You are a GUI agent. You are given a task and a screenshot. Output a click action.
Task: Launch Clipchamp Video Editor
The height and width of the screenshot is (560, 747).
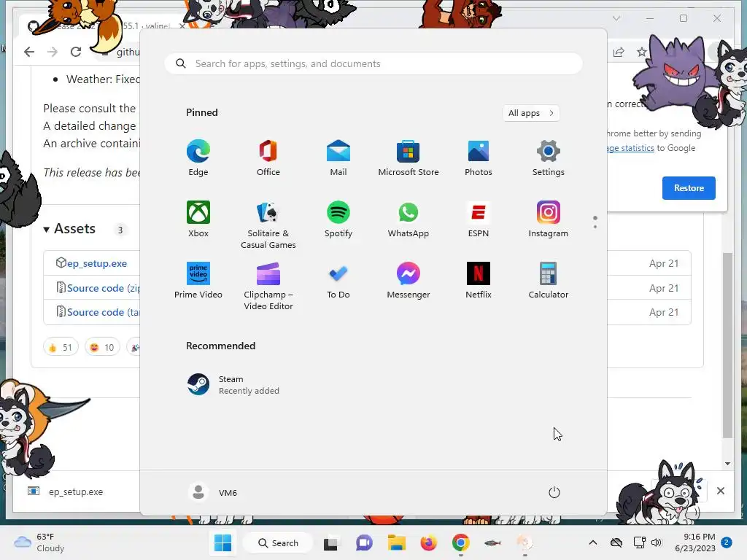click(268, 286)
